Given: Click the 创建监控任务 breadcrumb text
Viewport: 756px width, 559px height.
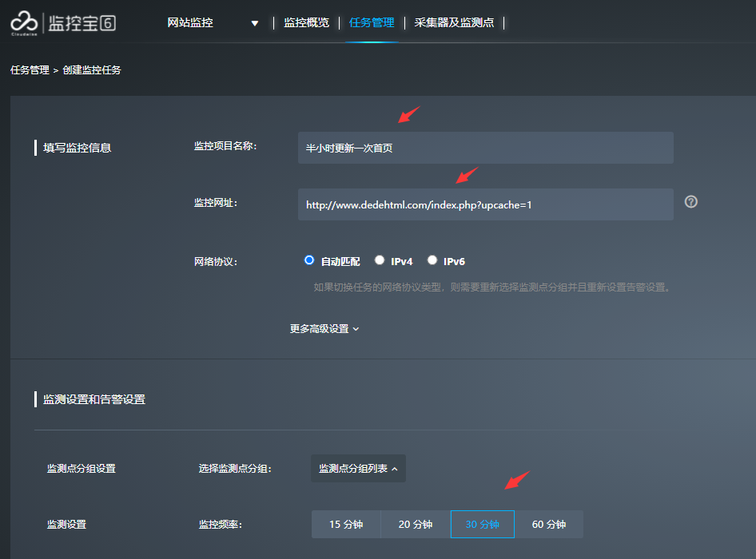Looking at the screenshot, I should click(92, 70).
